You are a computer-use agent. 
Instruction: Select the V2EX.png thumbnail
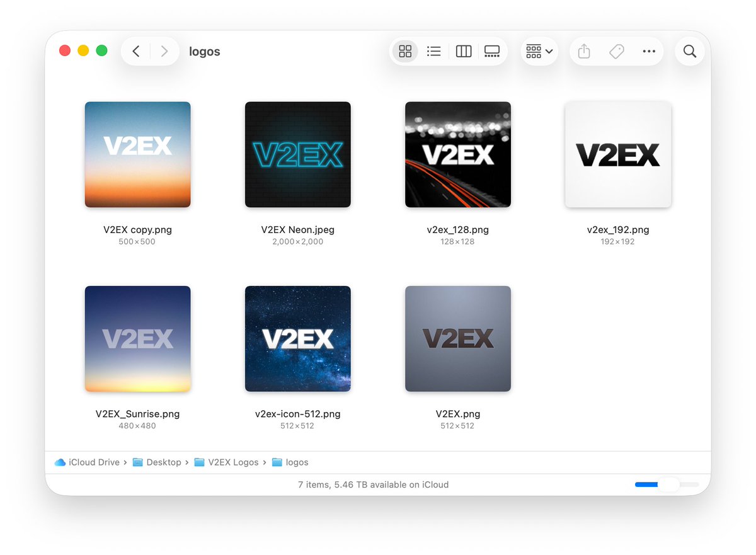point(458,339)
